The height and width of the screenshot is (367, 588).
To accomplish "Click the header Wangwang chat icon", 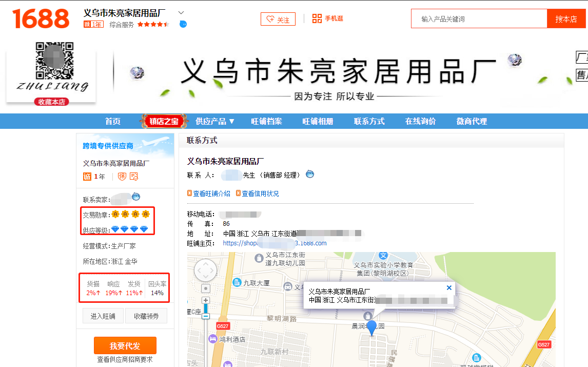I will click(x=183, y=25).
